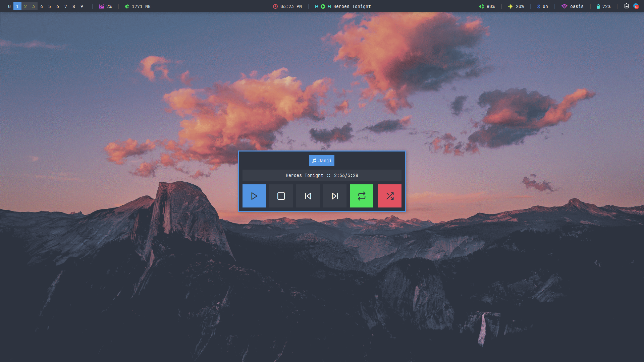Switch to workspace 3
Screen dimensions: 644x362
pos(34,6)
